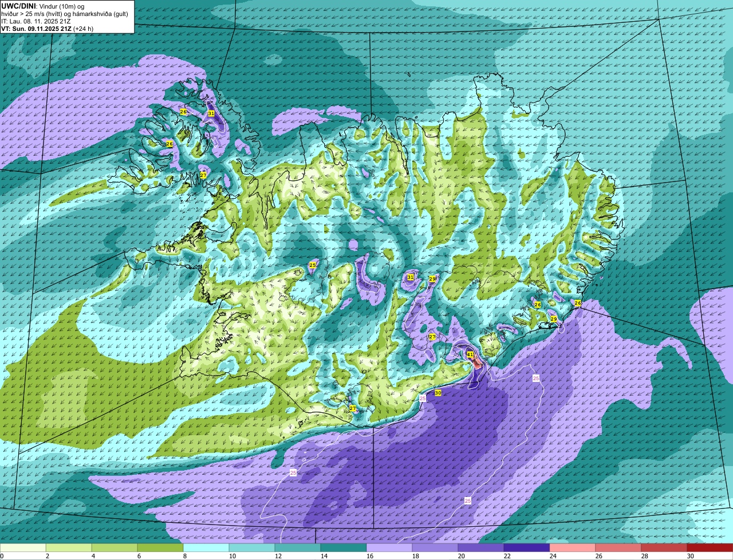Click the legend tick value 2
733x560 pixels.
48,556
